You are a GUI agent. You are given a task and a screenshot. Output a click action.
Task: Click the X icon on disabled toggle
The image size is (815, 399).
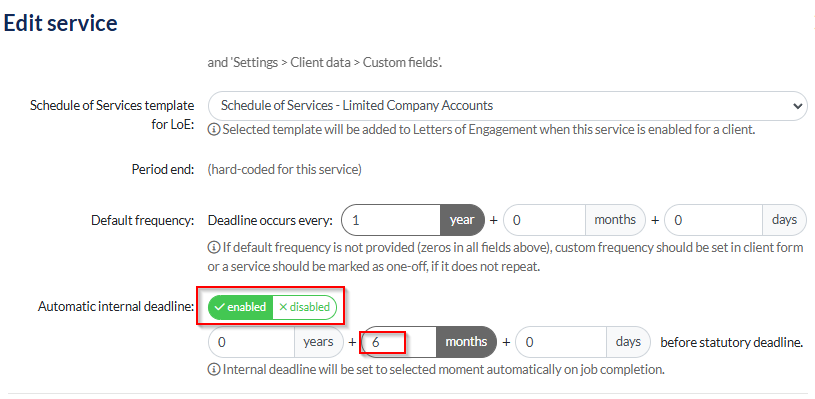(283, 307)
